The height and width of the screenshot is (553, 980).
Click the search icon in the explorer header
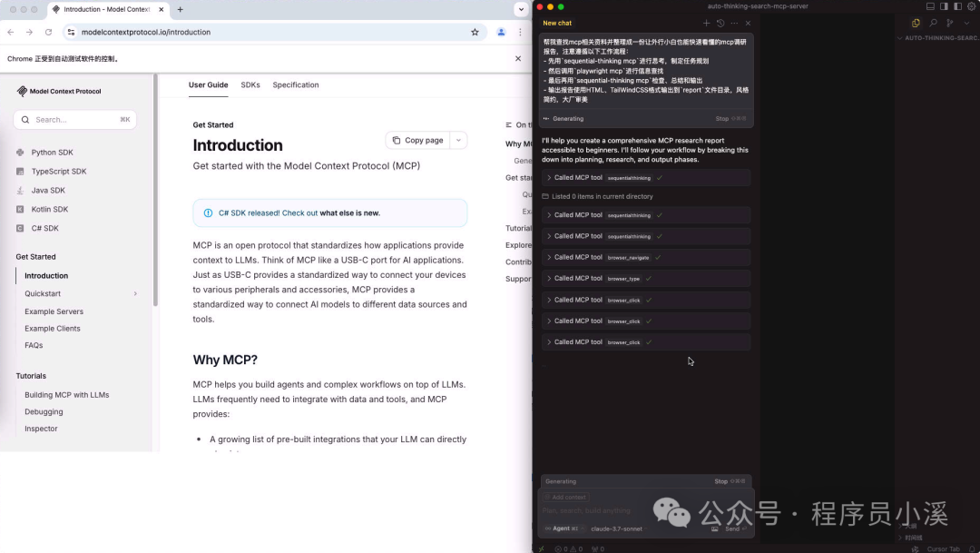(933, 22)
